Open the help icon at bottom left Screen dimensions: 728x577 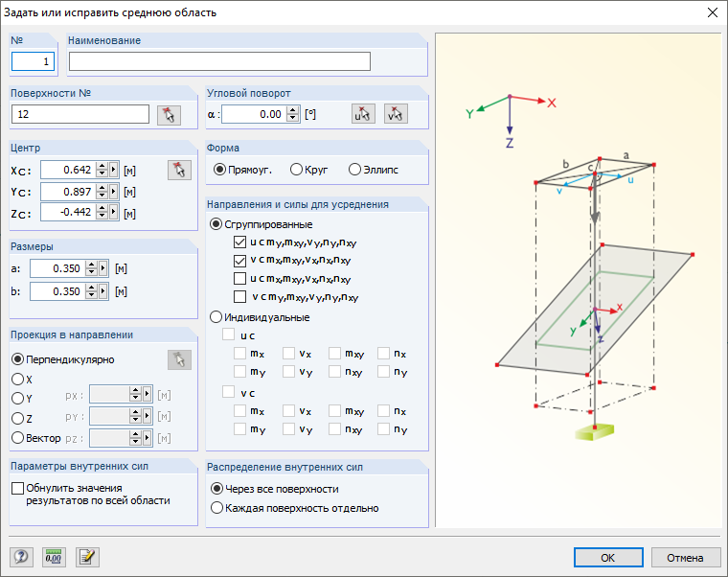(21, 557)
